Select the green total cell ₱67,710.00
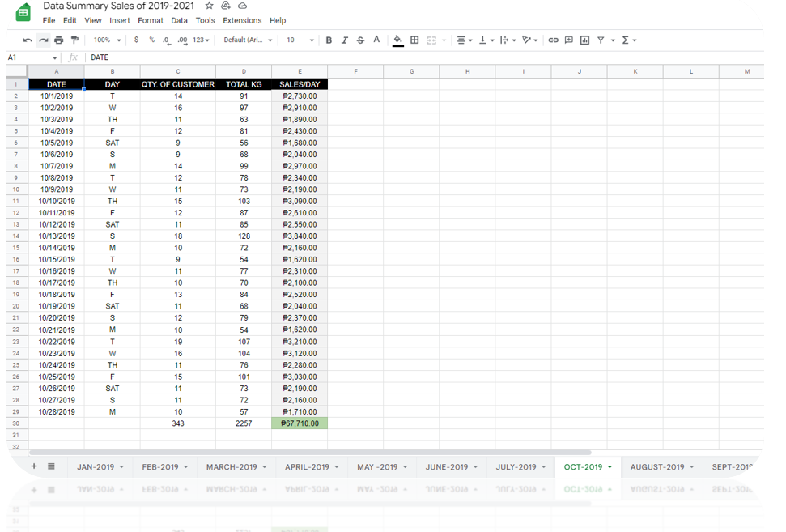The width and height of the screenshot is (786, 532). tap(300, 423)
